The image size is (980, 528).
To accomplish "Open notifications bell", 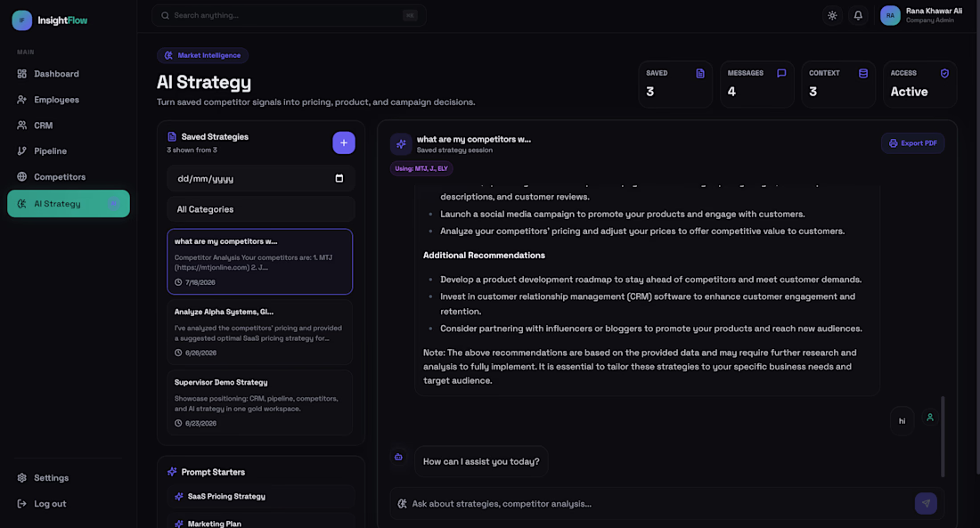I will 858,16.
